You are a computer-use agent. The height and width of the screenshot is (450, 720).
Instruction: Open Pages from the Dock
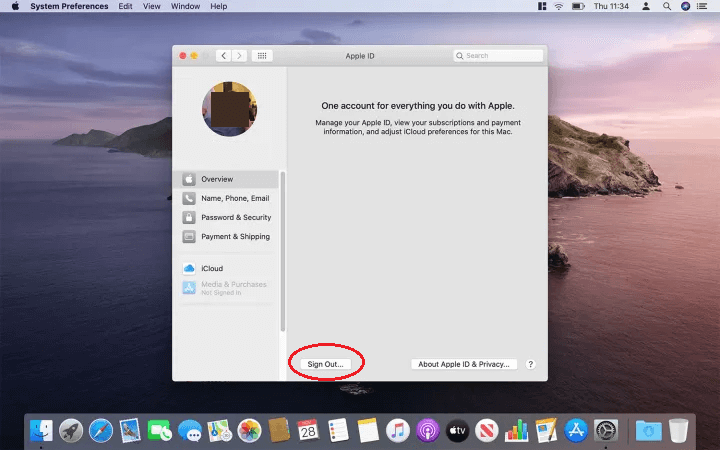click(x=546, y=431)
